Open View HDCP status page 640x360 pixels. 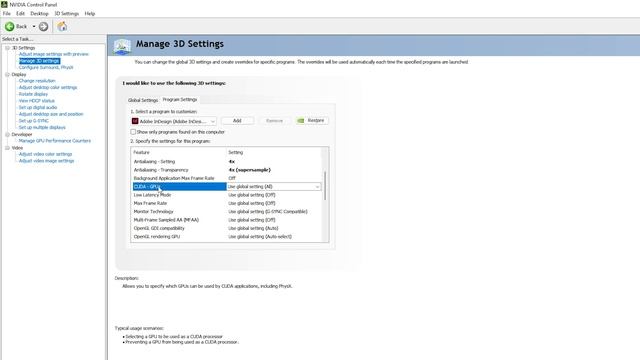click(36, 101)
